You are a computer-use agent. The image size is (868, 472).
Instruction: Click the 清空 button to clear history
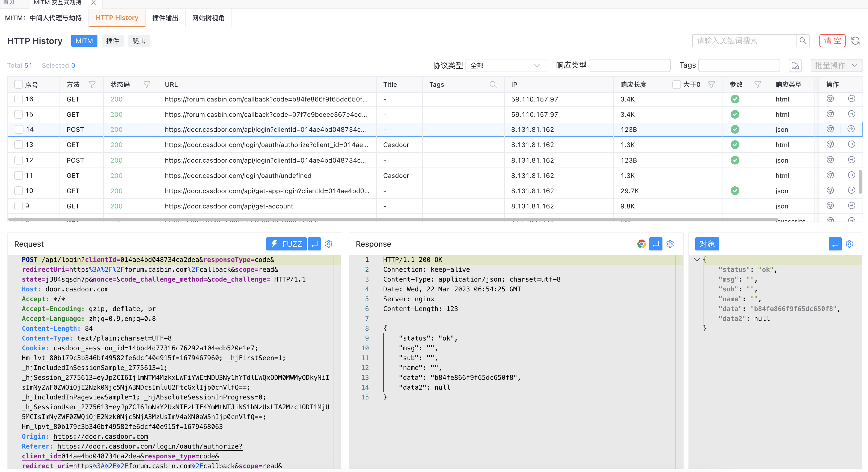pos(832,40)
